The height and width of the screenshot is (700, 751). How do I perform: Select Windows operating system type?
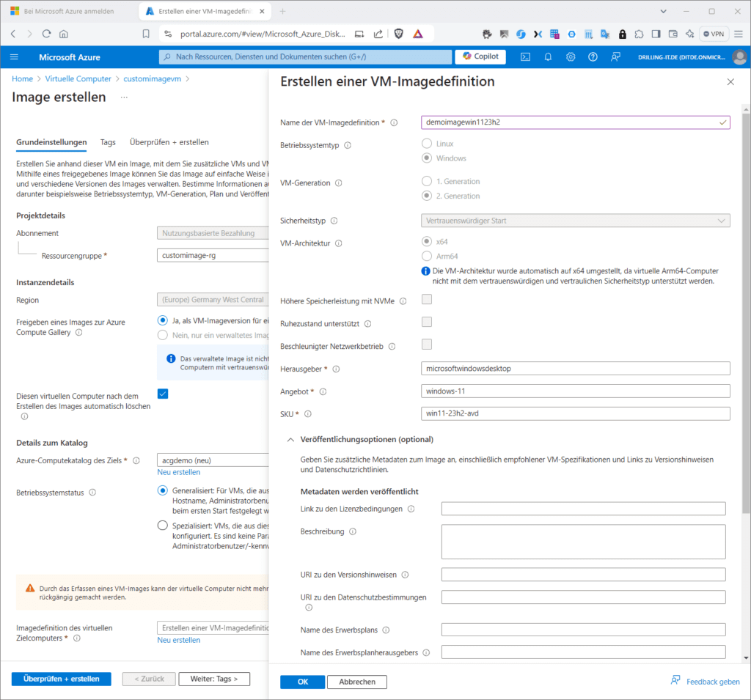click(427, 158)
